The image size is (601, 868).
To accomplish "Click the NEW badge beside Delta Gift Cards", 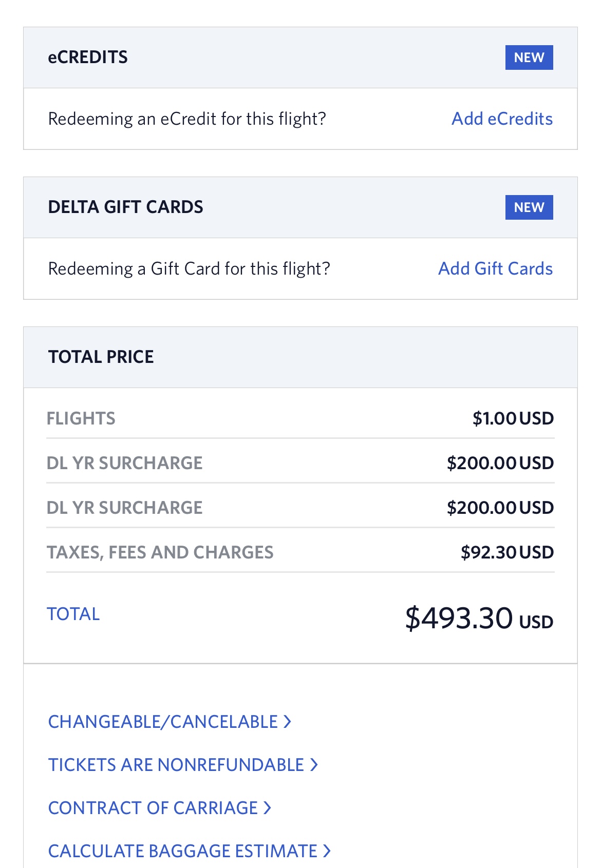I will click(x=529, y=207).
